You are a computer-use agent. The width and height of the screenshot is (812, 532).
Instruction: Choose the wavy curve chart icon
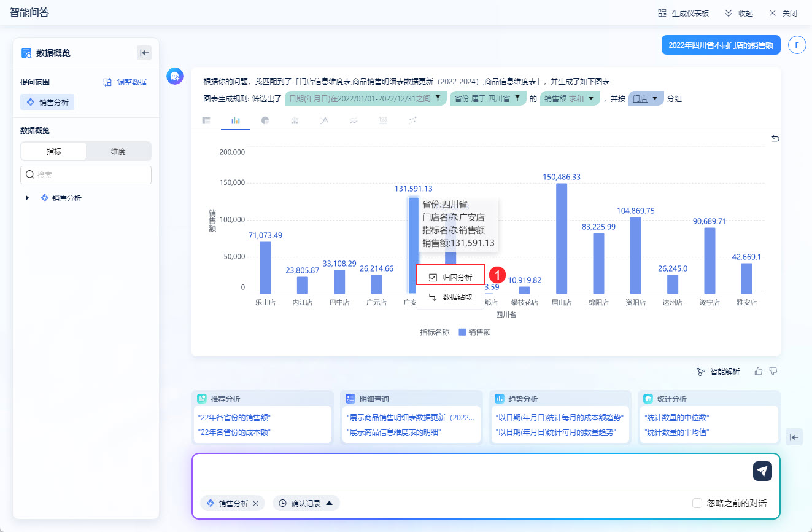pos(354,120)
